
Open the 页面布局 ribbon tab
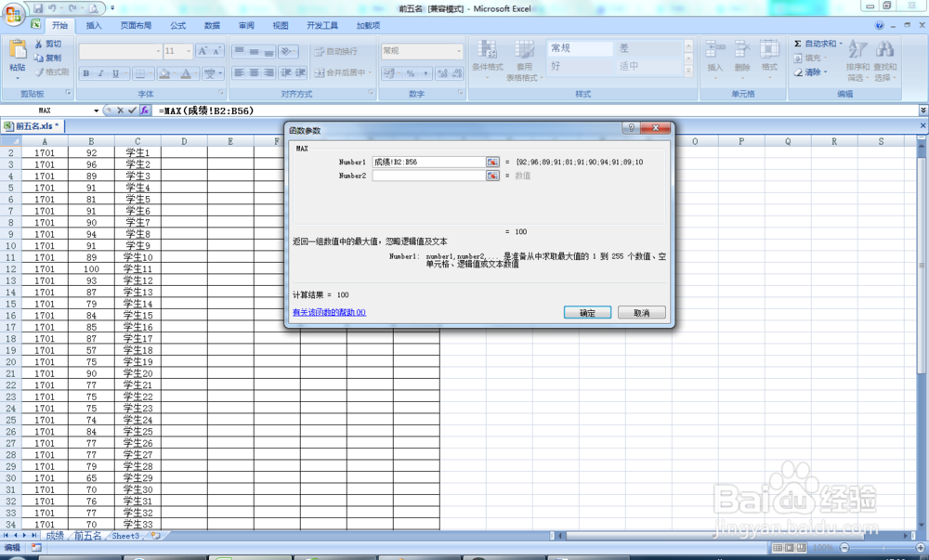[x=136, y=25]
